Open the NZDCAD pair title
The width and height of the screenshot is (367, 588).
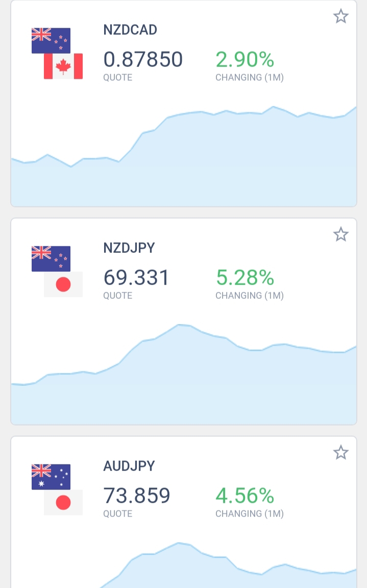pos(130,30)
